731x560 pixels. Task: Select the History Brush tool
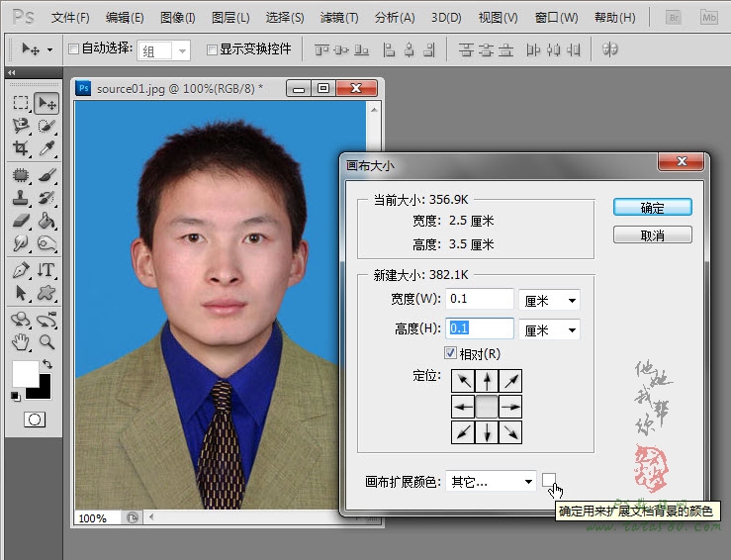click(x=46, y=198)
